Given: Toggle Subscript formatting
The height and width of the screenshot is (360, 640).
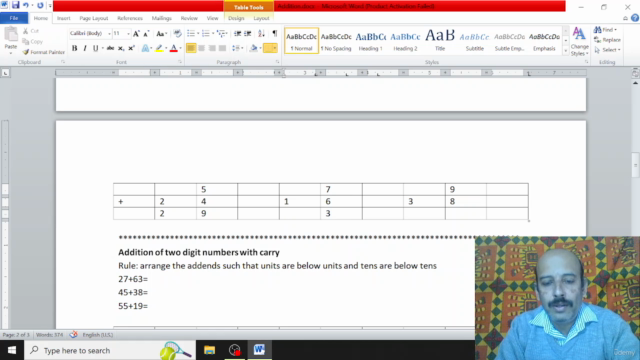Looking at the screenshot, I should pyautogui.click(x=121, y=48).
